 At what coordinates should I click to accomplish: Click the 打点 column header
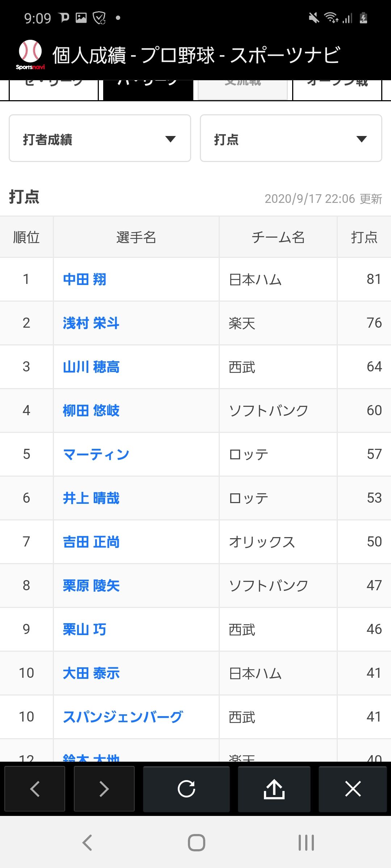click(364, 237)
